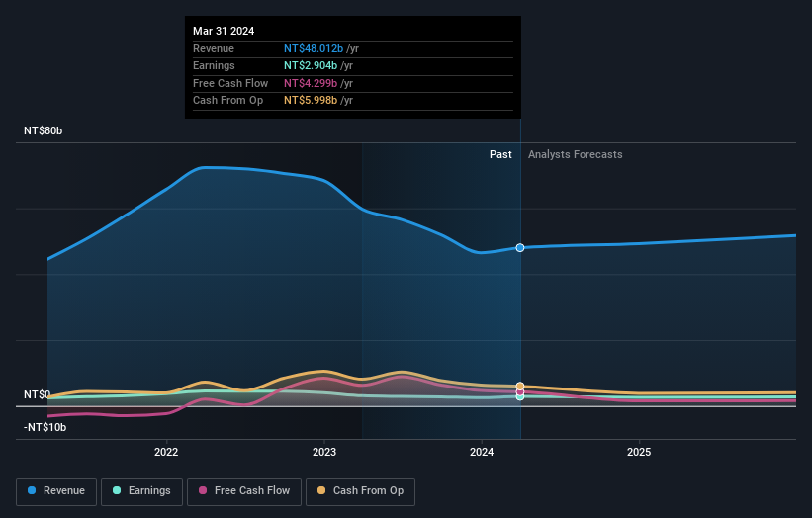Click the Analysts Forecasts label
This screenshot has width=812, height=518.
(576, 154)
